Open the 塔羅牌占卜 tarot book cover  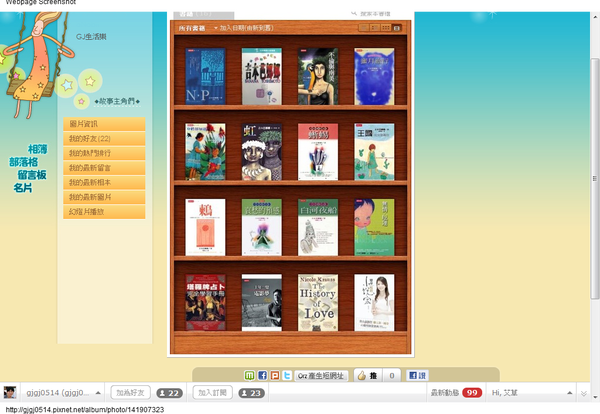(x=205, y=302)
